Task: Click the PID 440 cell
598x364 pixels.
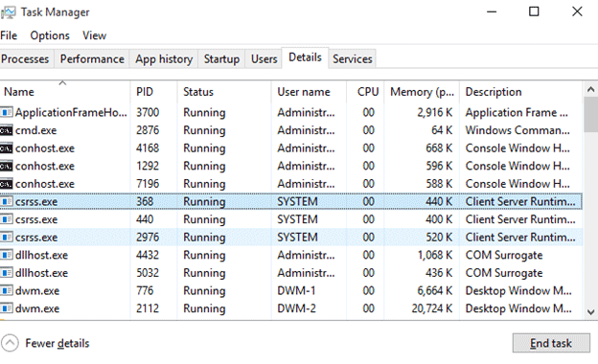Action: coord(145,219)
